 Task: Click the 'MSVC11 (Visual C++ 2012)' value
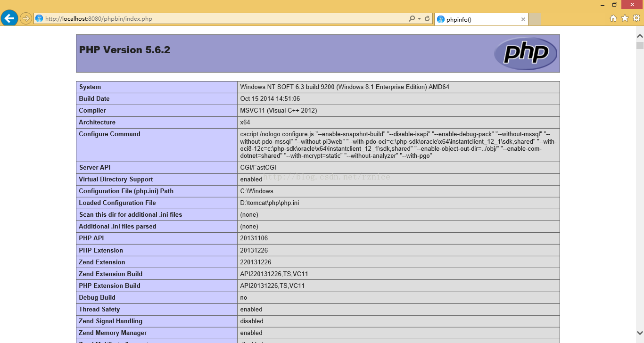(x=279, y=111)
